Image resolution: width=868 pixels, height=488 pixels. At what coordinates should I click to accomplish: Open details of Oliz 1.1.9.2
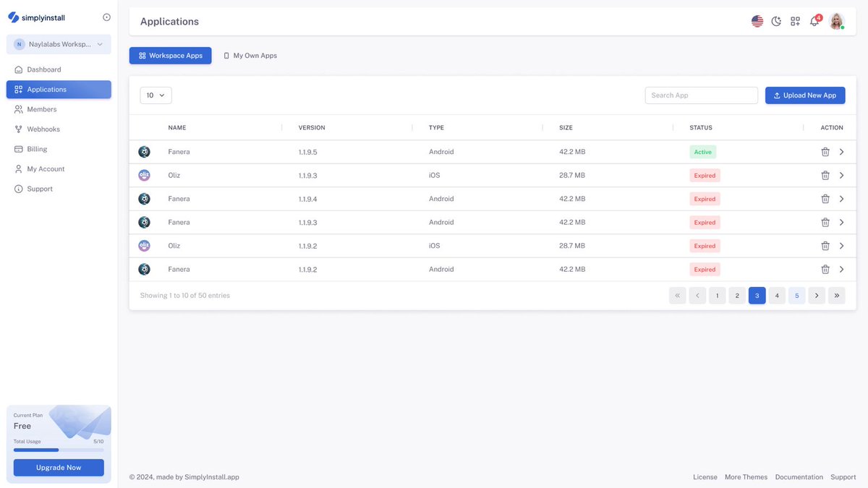[841, 246]
